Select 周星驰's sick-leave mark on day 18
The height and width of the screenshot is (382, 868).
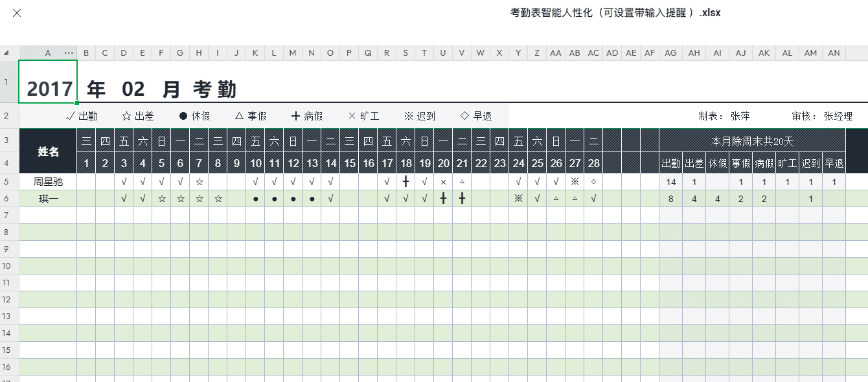405,182
